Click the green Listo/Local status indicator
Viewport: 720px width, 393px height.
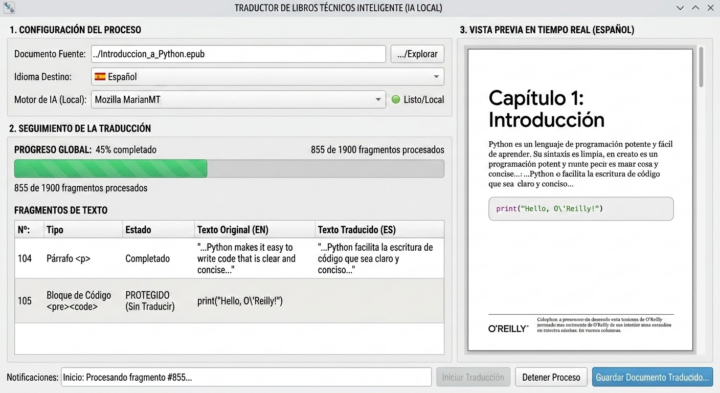[x=395, y=99]
